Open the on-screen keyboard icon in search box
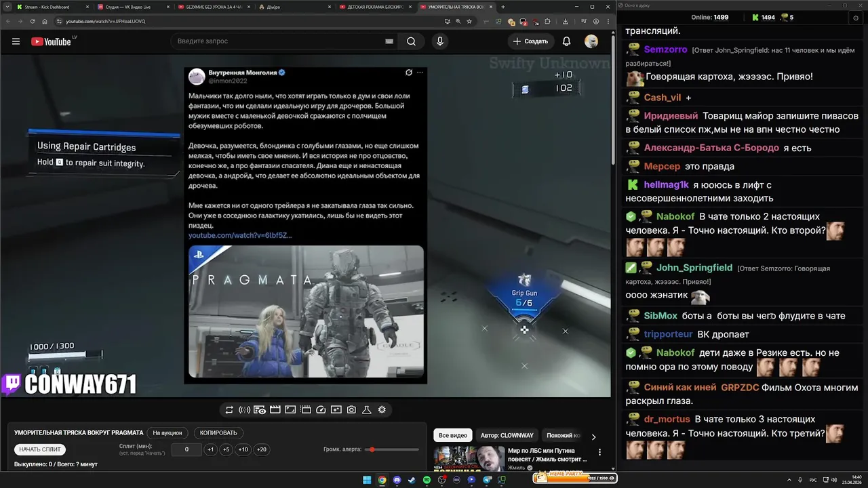Image resolution: width=868 pixels, height=488 pixels. [389, 41]
